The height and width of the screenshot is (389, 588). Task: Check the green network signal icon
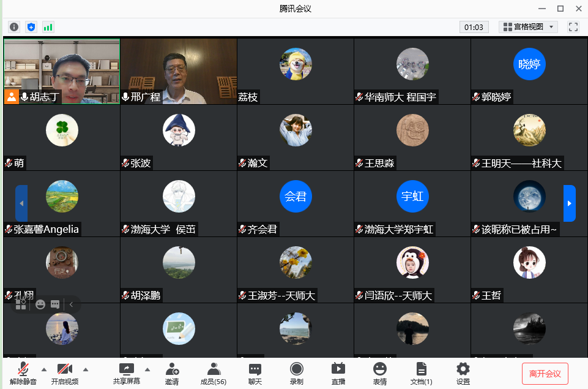coord(48,27)
